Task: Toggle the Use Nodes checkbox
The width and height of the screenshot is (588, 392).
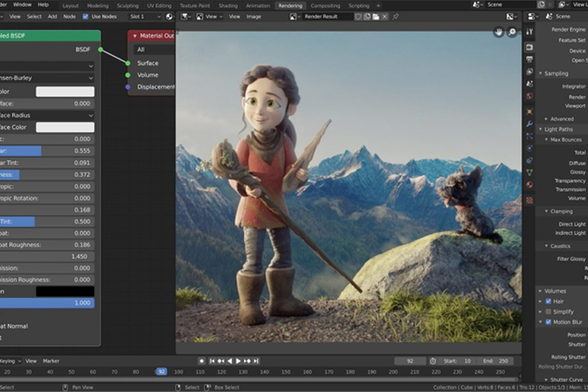Action: (x=86, y=16)
